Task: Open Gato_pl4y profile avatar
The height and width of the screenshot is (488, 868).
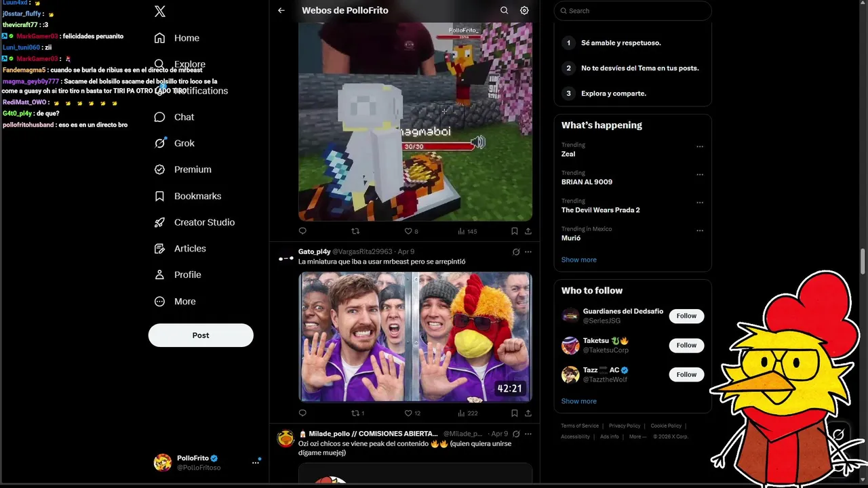Action: [285, 258]
